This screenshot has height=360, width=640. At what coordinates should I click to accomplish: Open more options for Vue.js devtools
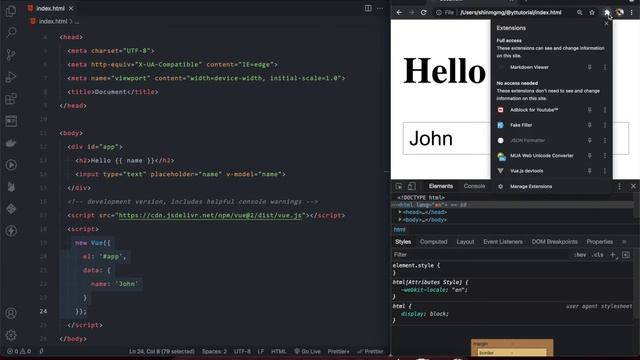[605, 171]
